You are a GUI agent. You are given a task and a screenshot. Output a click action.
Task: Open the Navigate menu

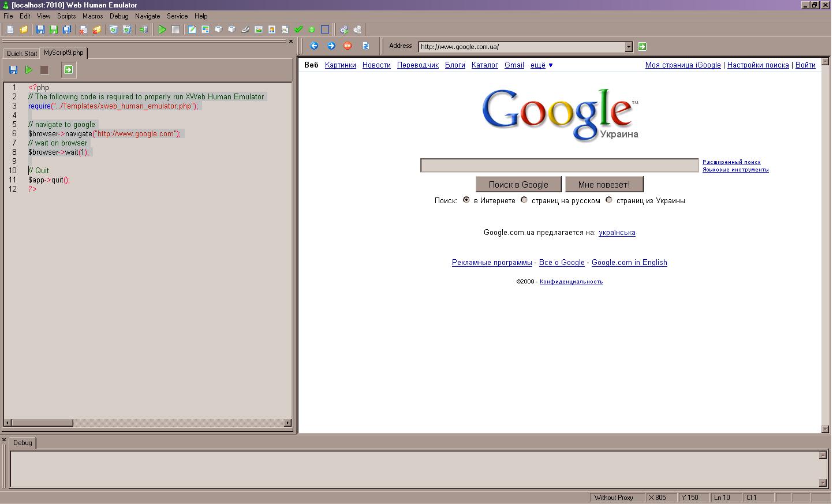coord(147,16)
